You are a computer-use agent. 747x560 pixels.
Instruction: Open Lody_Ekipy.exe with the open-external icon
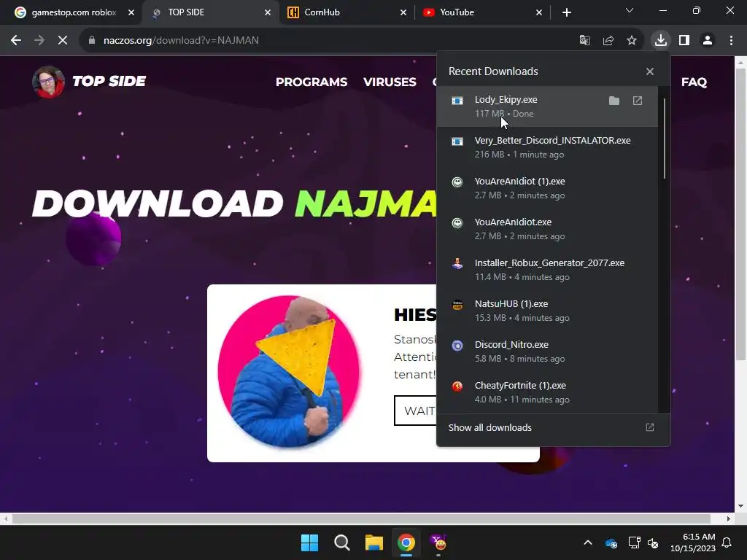click(638, 101)
